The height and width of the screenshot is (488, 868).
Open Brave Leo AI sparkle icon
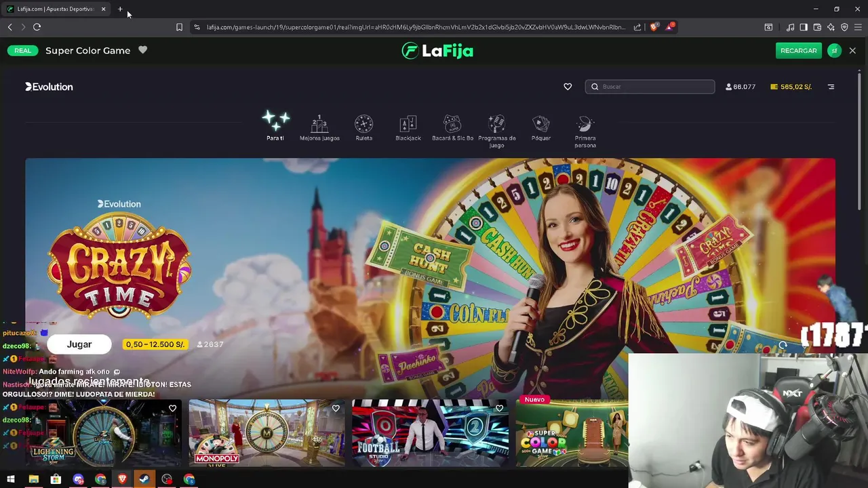tap(831, 27)
